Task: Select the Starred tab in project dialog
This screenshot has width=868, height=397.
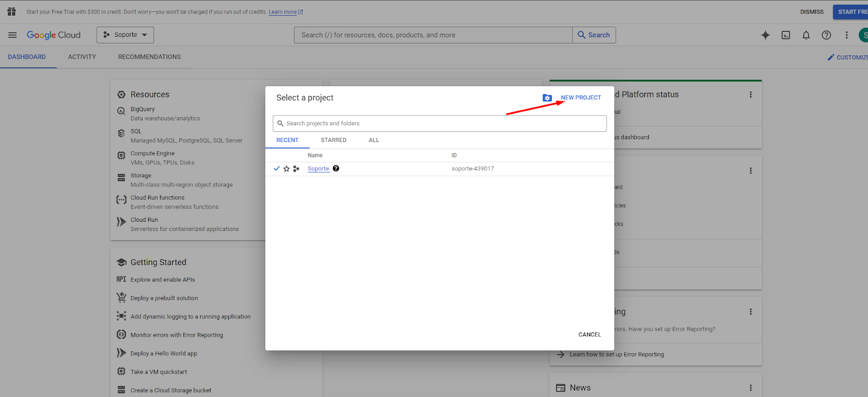Action: tap(334, 140)
